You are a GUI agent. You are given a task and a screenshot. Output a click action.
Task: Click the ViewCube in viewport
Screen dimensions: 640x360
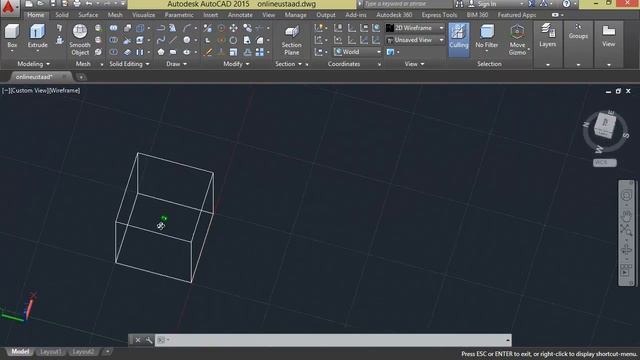tap(605, 125)
